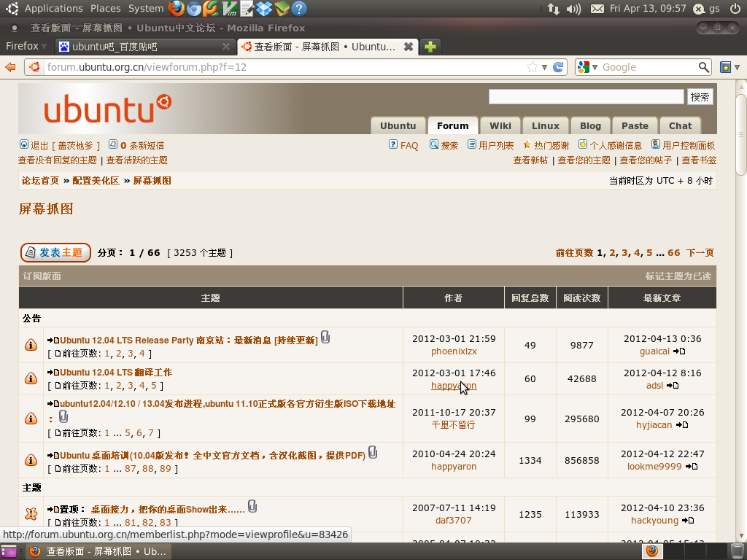Bookmark this page with the star icon
Viewport: 747px width, 560px height.
pos(532,67)
